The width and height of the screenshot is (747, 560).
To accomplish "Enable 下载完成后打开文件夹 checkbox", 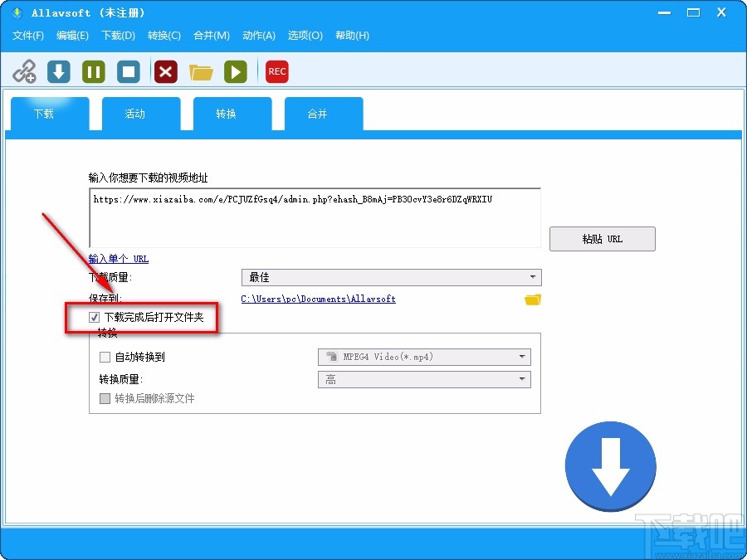I will (x=94, y=317).
